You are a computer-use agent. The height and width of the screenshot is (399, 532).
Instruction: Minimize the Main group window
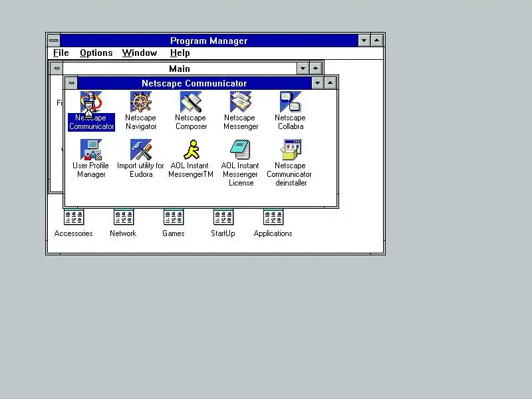click(x=303, y=68)
